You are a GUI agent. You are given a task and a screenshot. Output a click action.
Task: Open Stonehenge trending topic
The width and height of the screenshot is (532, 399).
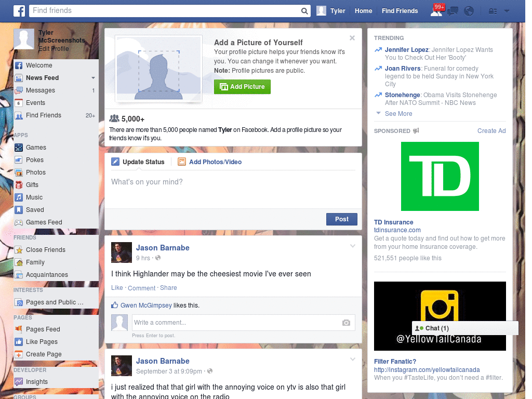tap(403, 95)
